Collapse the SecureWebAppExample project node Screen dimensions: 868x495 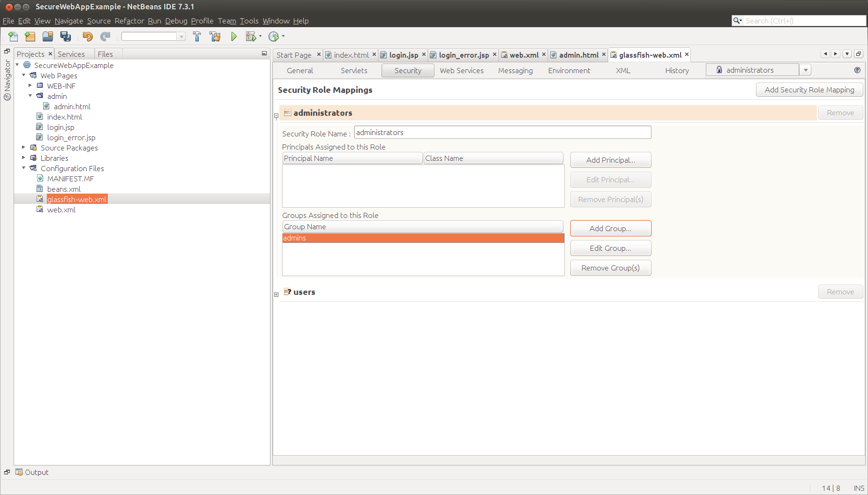pyautogui.click(x=17, y=65)
